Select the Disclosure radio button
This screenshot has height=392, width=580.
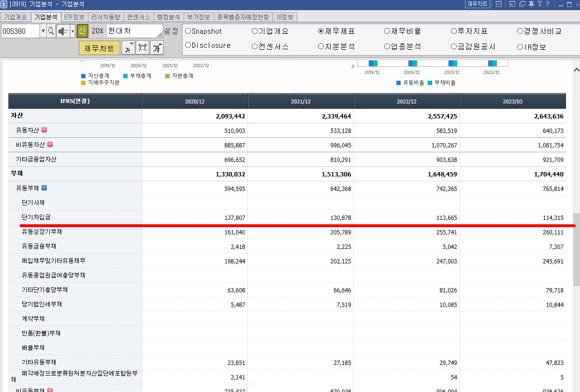tap(188, 45)
